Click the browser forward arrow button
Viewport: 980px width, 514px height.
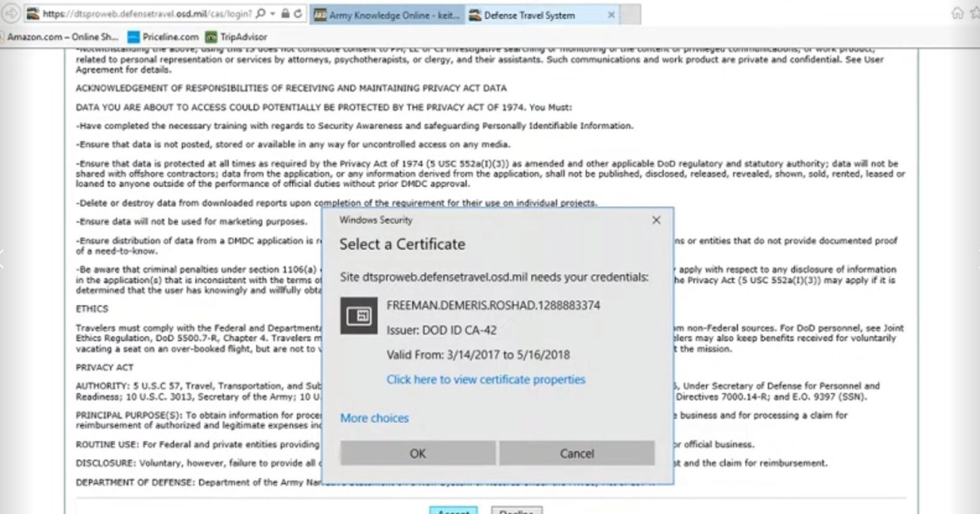11,13
